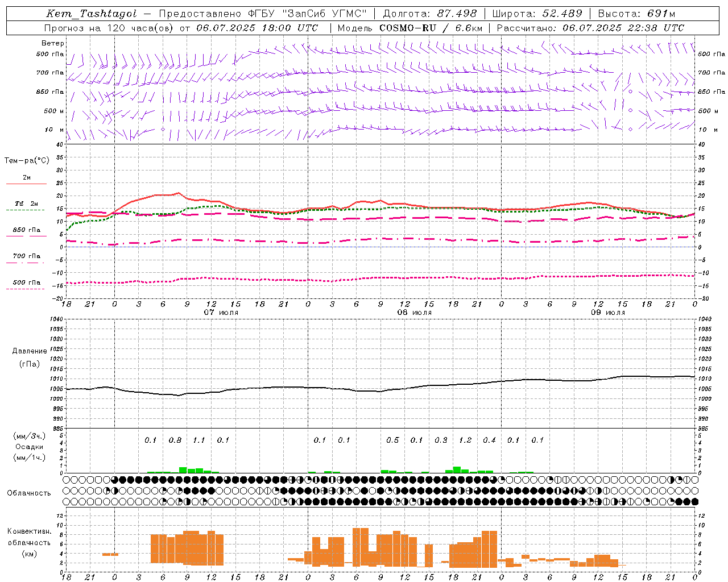Select the model label COSMO-RU / 6.6км
This screenshot has height=582, width=728.
tap(431, 27)
